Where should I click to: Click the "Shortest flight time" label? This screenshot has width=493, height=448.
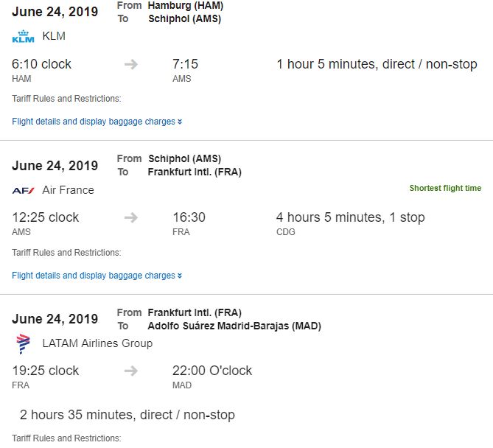(445, 189)
